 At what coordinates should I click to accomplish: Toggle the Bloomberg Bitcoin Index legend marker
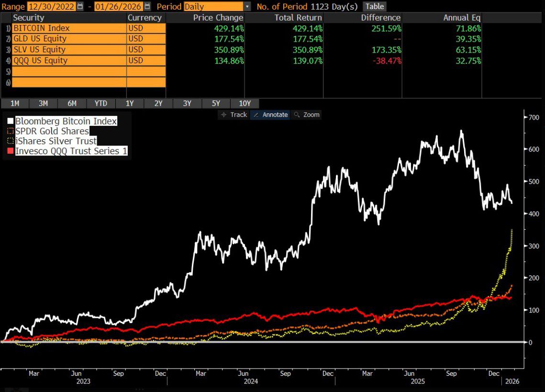click(x=10, y=121)
